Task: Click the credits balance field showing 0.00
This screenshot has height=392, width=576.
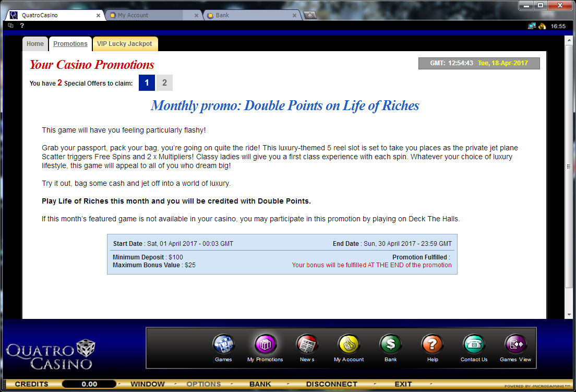Action: click(x=89, y=384)
